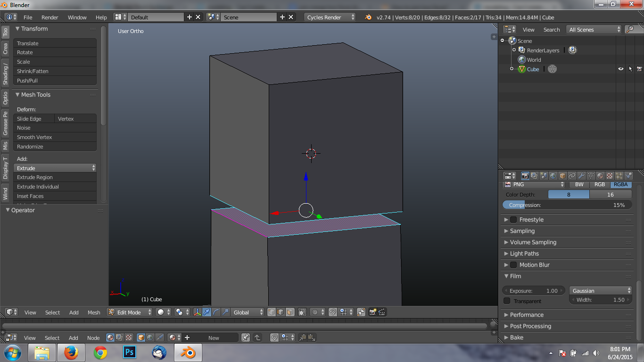Enable the rotate manipulator arc icon

[x=216, y=312]
